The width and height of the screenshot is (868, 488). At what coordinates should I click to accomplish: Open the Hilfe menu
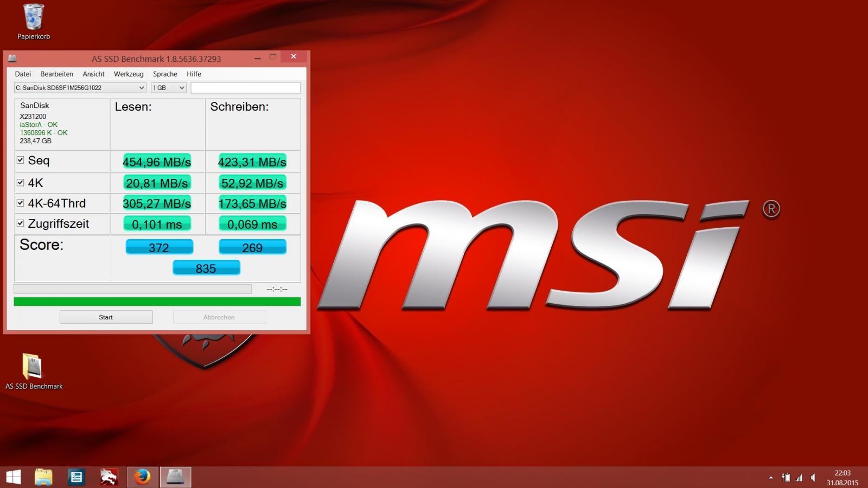pyautogui.click(x=194, y=74)
